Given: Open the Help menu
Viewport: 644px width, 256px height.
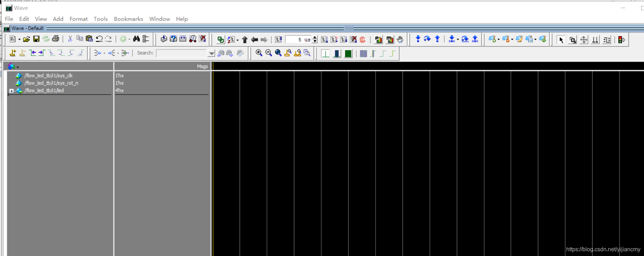Looking at the screenshot, I should click(x=182, y=19).
